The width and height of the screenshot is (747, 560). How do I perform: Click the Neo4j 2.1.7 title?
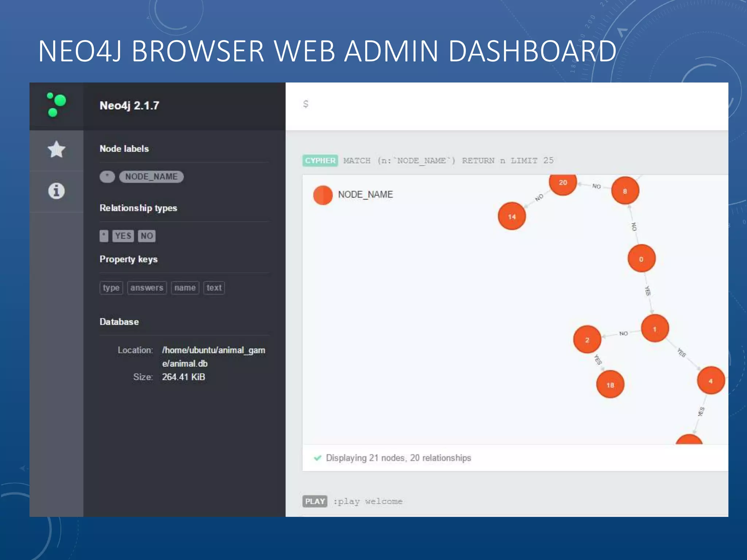129,106
